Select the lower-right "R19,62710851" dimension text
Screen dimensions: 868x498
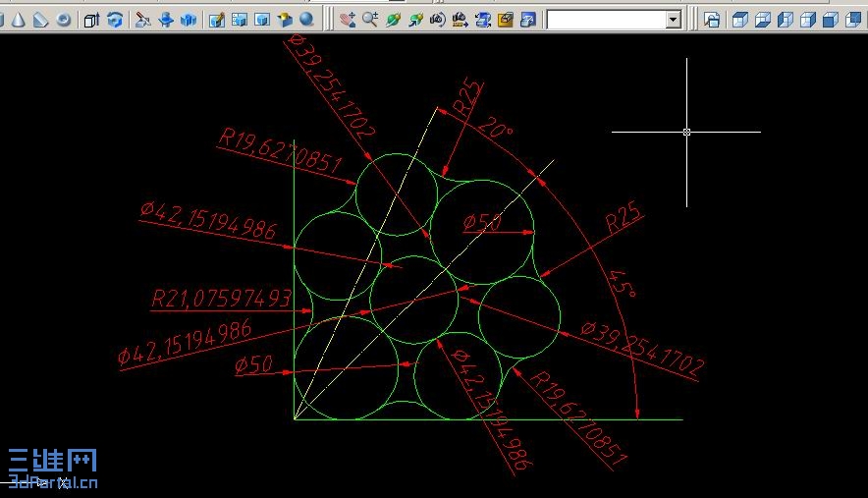(x=579, y=419)
